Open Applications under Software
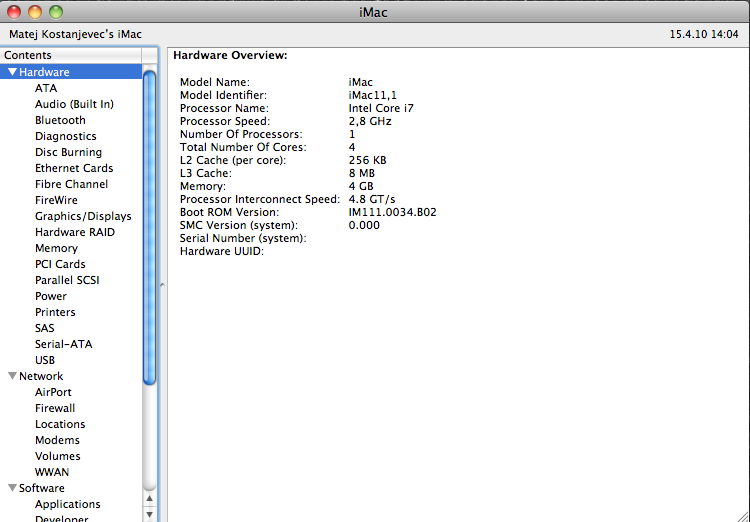The image size is (750, 522). [x=67, y=504]
